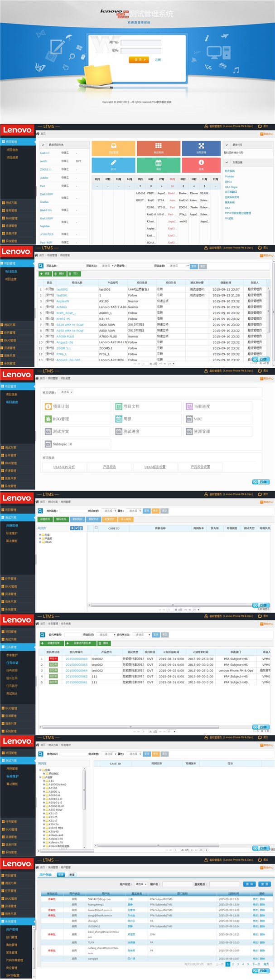Screen dimensions: 275x980
Task: Open the blue 任务安排 dashboard tile
Action: point(201,148)
